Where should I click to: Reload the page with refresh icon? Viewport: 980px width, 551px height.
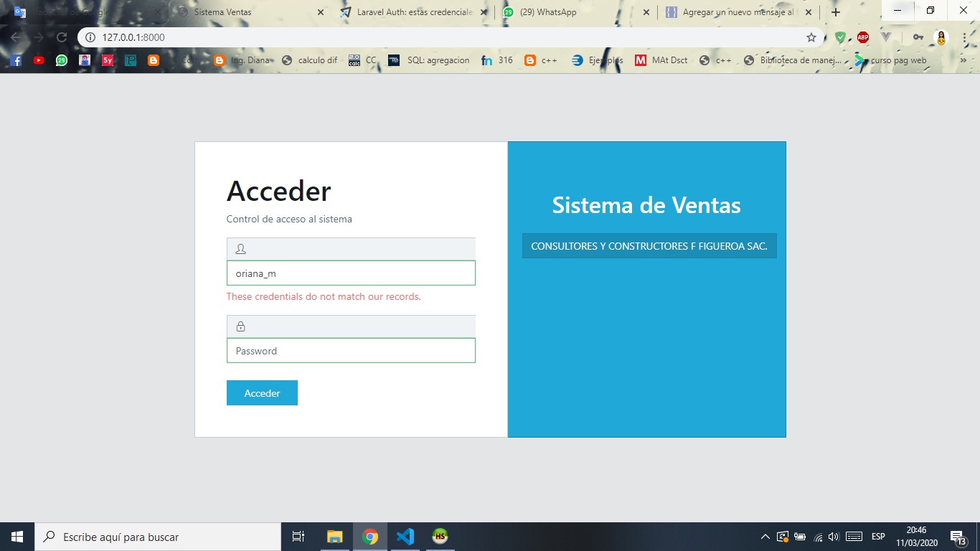62,37
